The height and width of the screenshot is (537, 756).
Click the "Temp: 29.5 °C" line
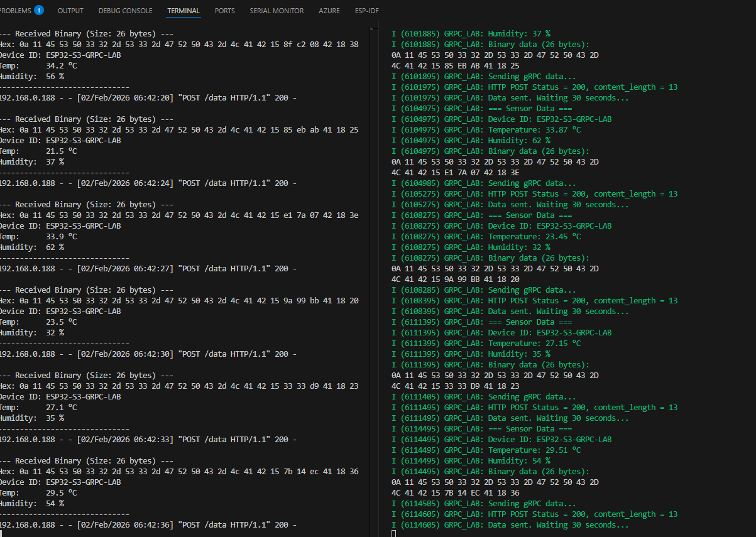click(x=38, y=493)
